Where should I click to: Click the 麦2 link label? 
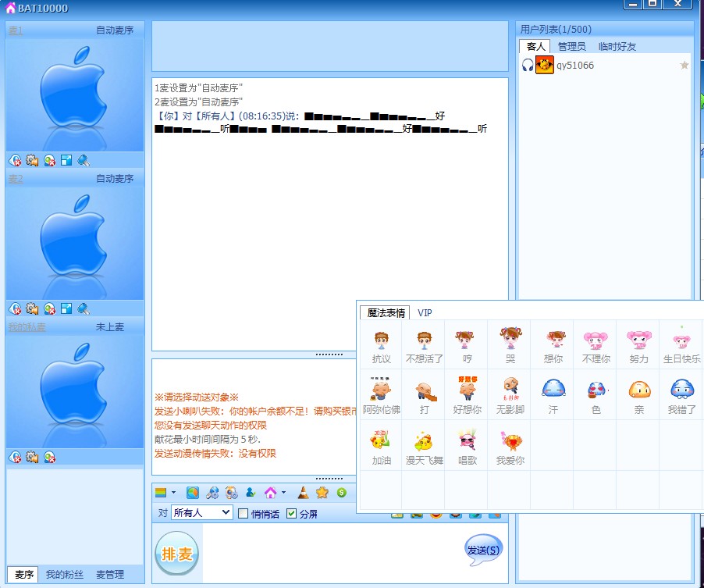pyautogui.click(x=16, y=179)
